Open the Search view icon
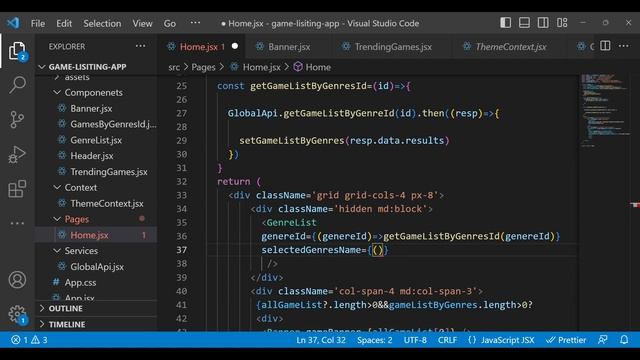The width and height of the screenshot is (640, 360). tap(17, 85)
